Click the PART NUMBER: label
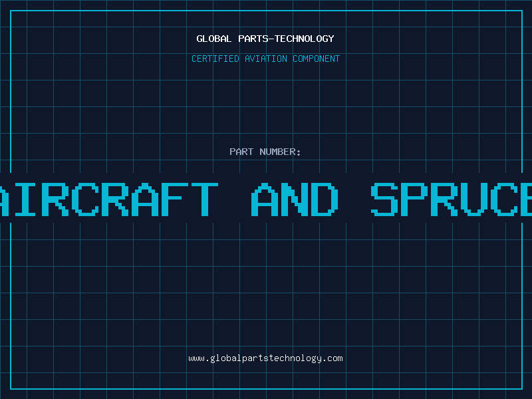This screenshot has height=399, width=532. 265,152
